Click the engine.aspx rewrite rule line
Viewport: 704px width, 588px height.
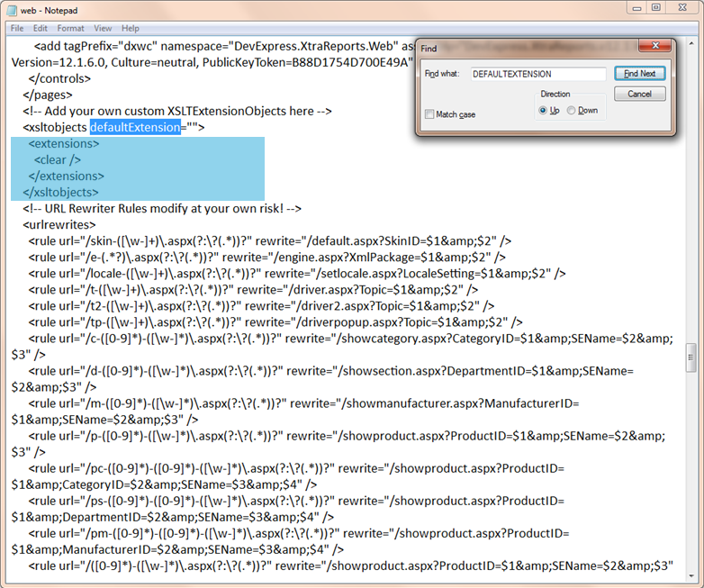pyautogui.click(x=266, y=258)
